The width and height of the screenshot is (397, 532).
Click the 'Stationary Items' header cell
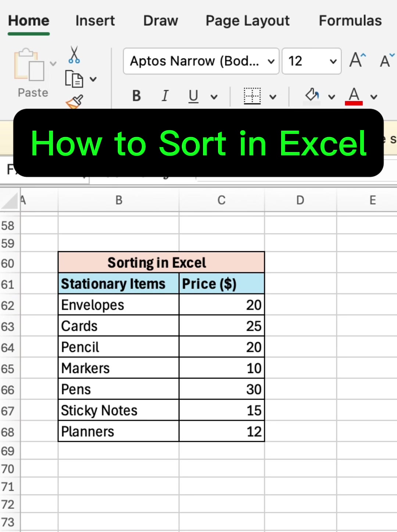tap(119, 284)
